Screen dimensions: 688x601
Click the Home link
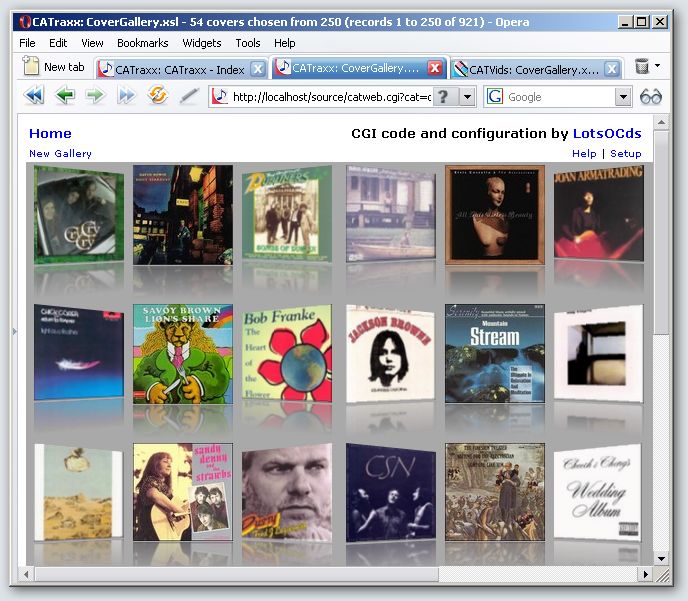click(x=50, y=133)
